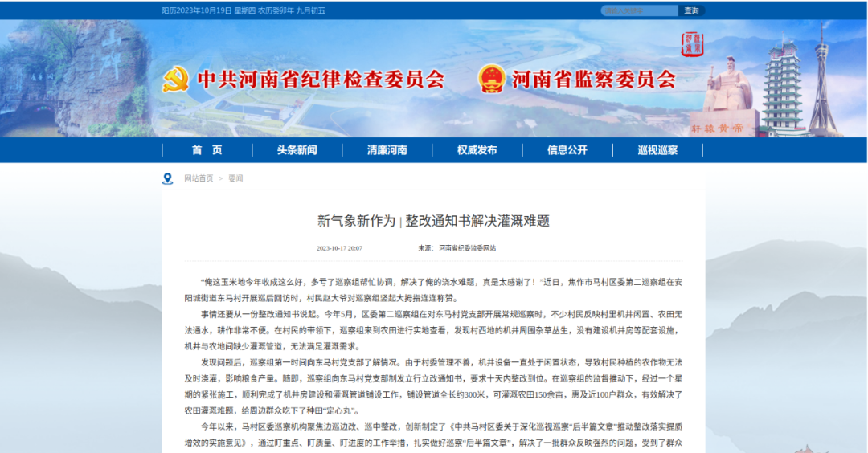Click the Communist Party hammer-and-sickle emblem

(174, 79)
